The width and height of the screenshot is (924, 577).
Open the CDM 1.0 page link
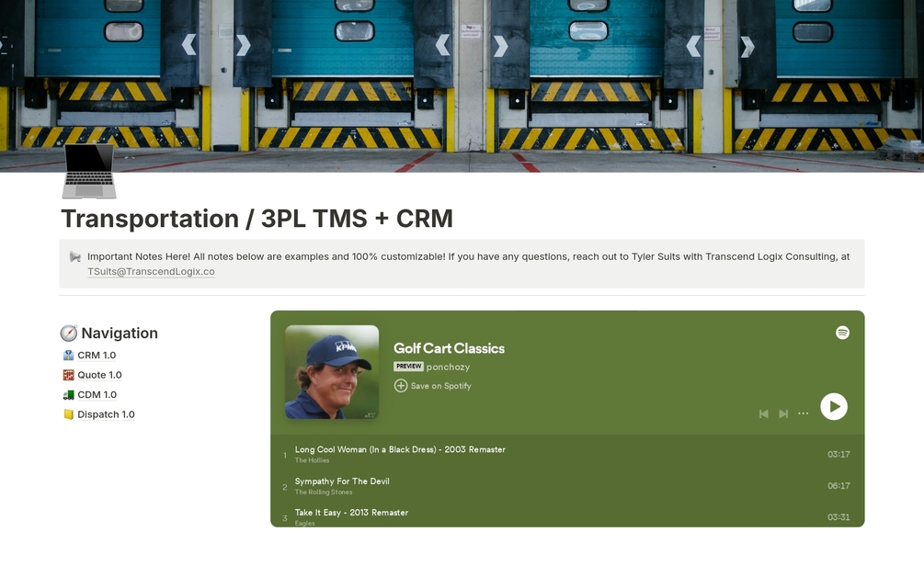[97, 394]
